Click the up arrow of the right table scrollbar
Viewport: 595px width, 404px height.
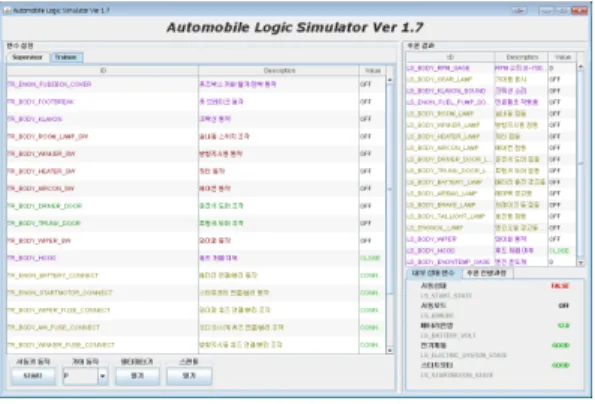581,66
